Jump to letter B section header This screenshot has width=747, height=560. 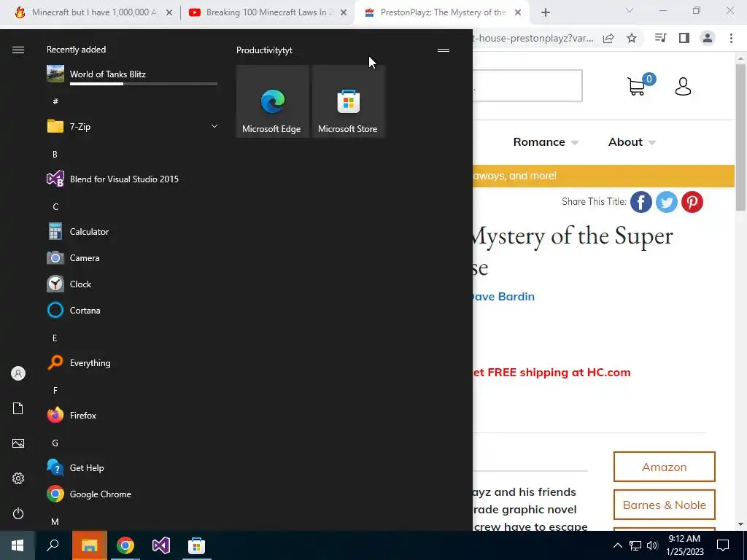click(55, 154)
